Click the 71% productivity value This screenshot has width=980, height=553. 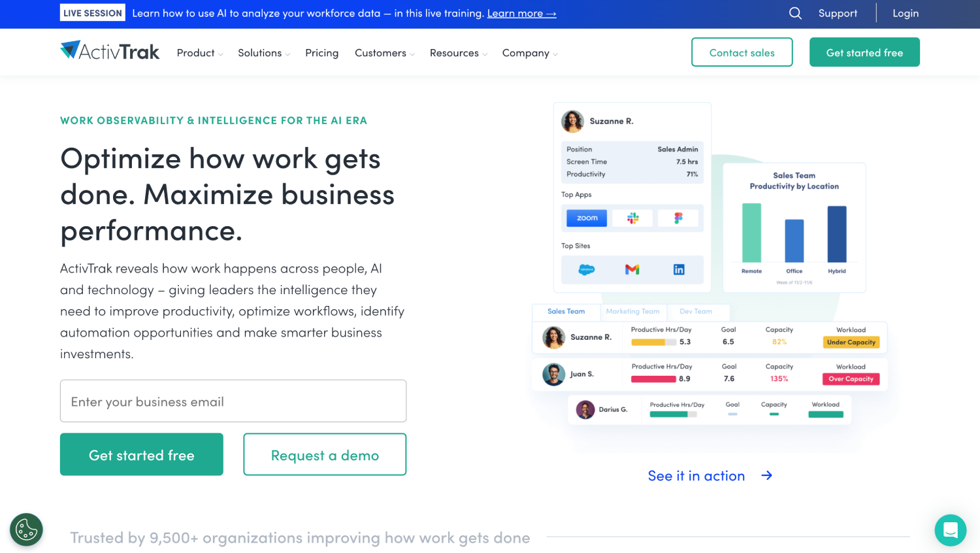693,174
